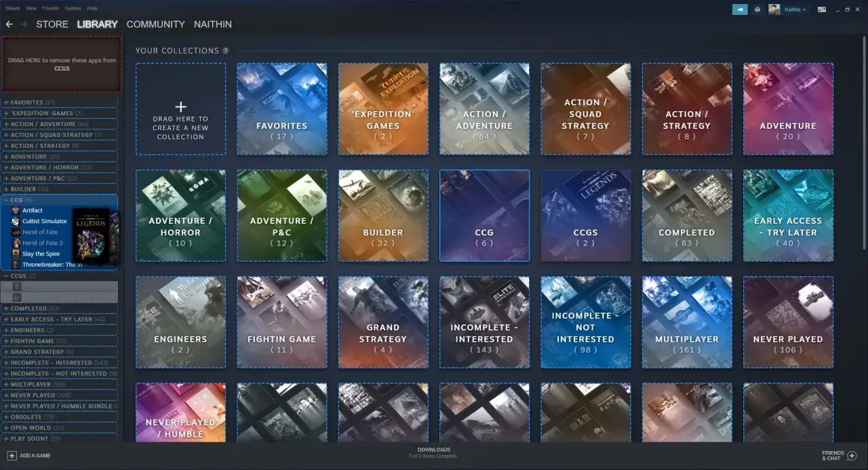Open FRIENDS & CHAT
Image resolution: width=868 pixels, height=470 pixels.
(x=840, y=456)
